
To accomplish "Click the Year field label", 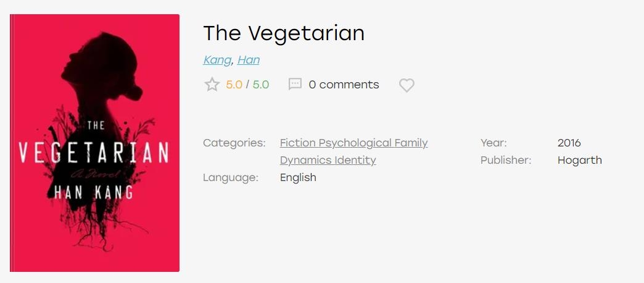I will point(493,143).
